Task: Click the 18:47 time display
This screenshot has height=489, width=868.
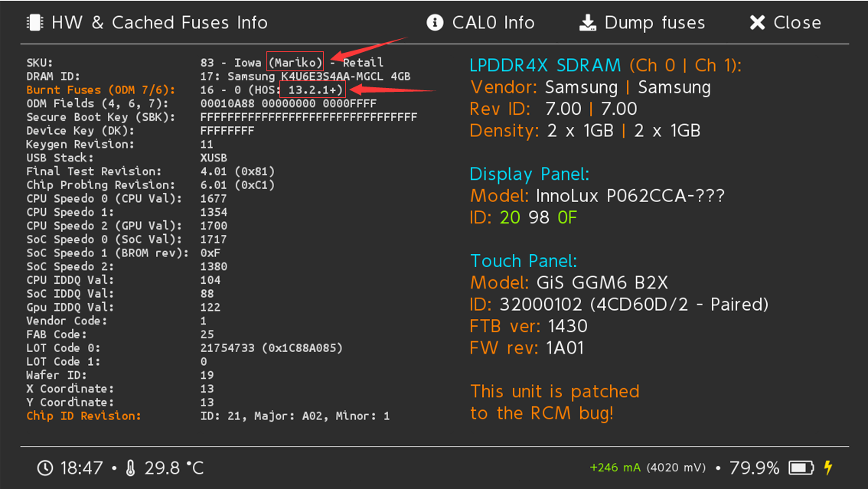Action: click(81, 468)
